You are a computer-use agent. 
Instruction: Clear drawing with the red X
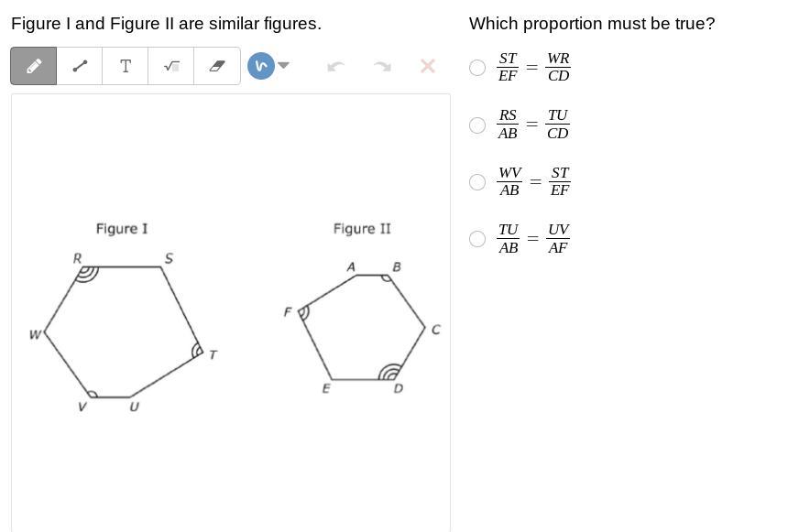click(x=427, y=66)
